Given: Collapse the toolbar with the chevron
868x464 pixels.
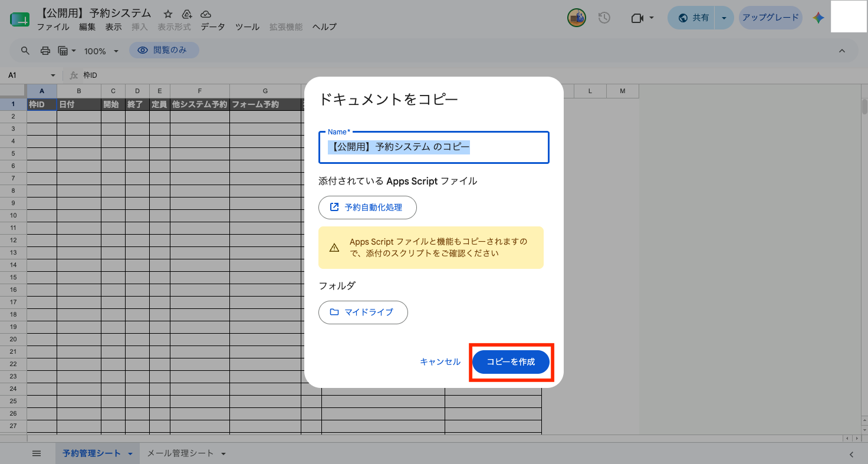Looking at the screenshot, I should [x=842, y=51].
